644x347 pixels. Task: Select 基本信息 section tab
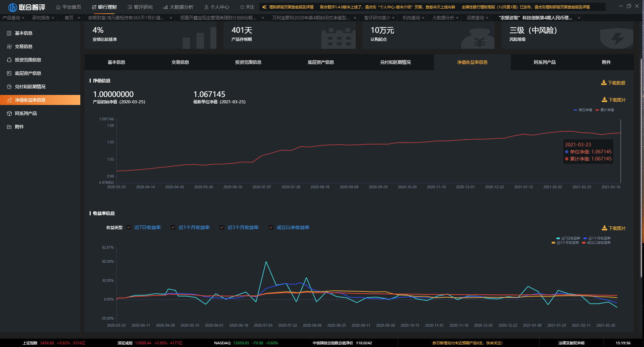[116, 62]
